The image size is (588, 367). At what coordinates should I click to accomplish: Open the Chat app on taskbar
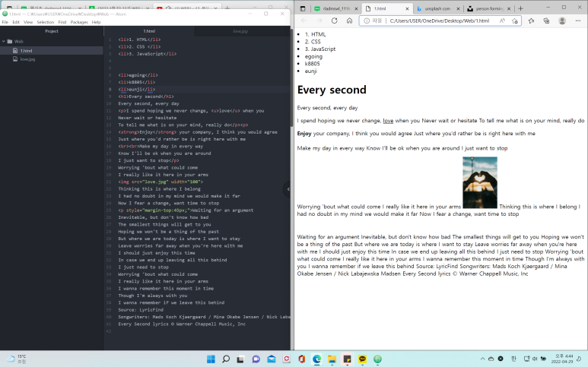(256, 359)
